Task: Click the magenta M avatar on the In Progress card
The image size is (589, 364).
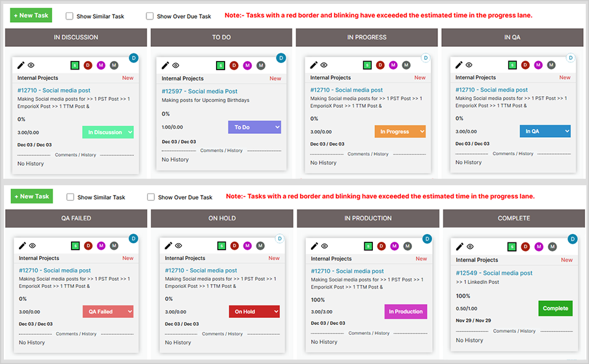Action: click(x=393, y=65)
